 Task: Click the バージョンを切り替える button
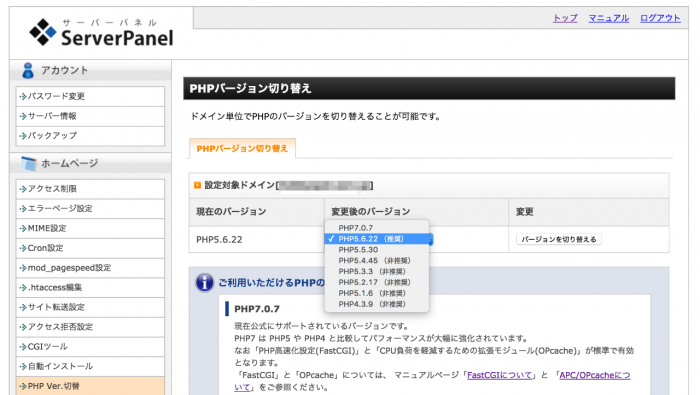558,239
